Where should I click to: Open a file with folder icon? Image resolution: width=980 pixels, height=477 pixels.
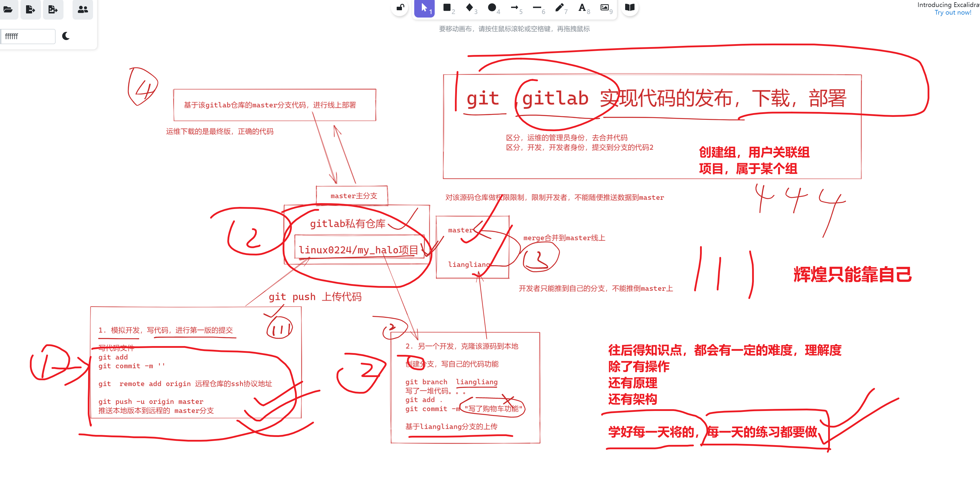coord(8,9)
